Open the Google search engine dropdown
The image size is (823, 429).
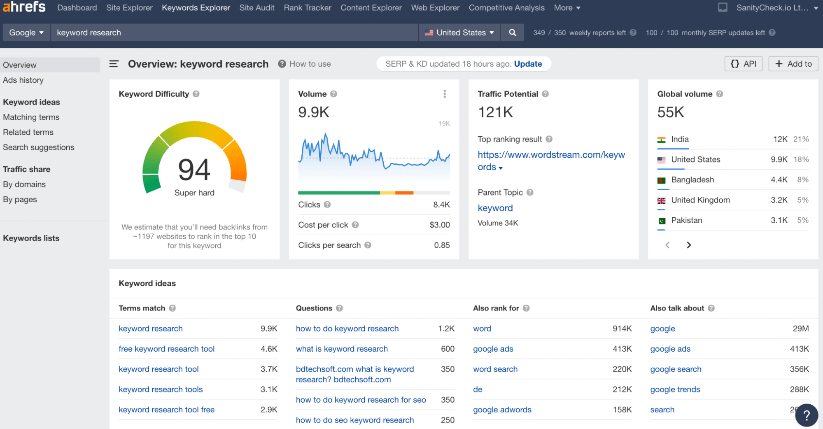[26, 32]
